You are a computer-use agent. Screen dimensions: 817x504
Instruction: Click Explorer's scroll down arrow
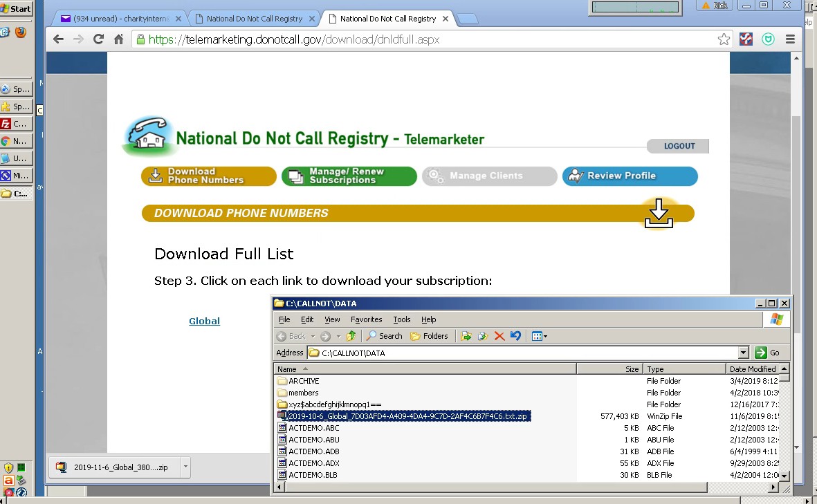(784, 476)
